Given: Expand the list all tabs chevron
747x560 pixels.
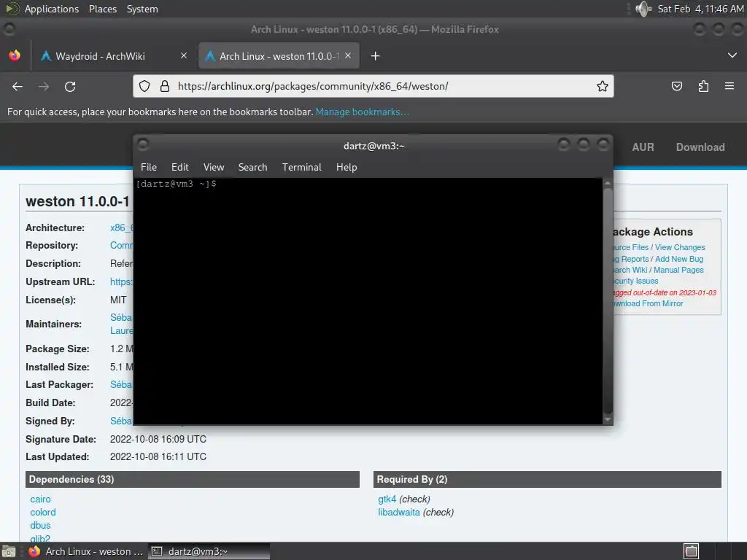Looking at the screenshot, I should [x=732, y=55].
